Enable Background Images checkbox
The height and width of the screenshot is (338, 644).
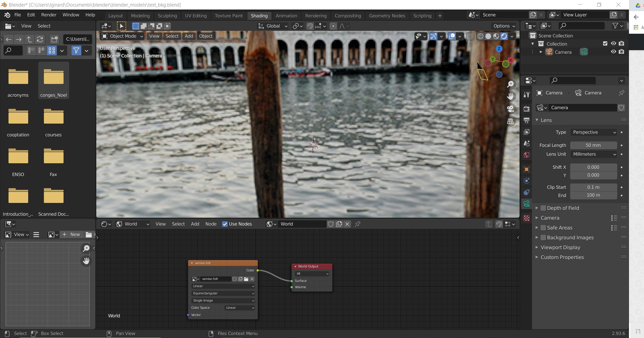click(x=543, y=238)
